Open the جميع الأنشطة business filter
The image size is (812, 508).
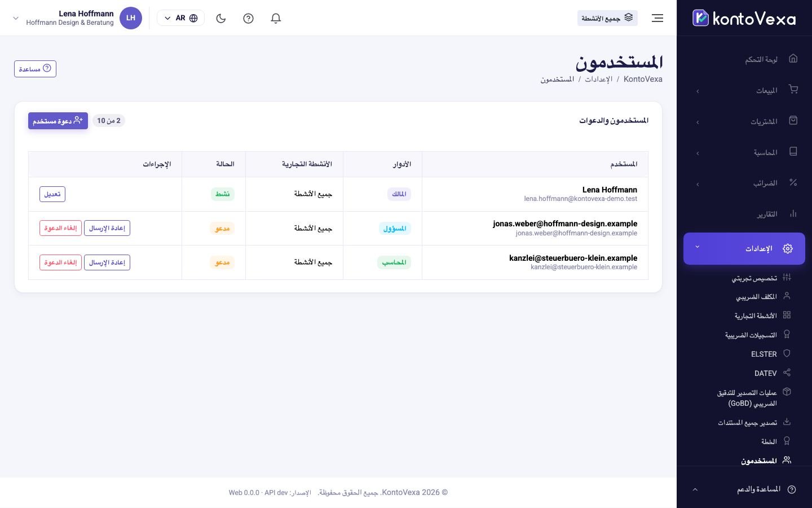(x=607, y=18)
